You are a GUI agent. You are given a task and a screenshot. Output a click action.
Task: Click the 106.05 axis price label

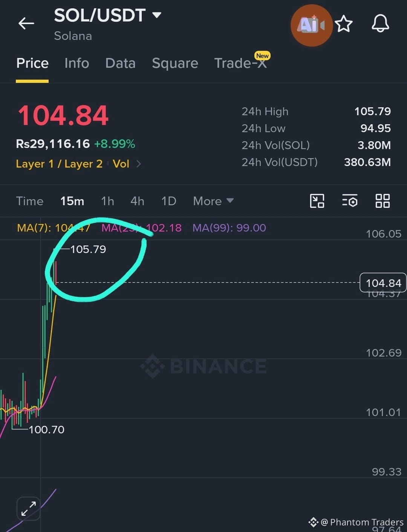coord(384,234)
